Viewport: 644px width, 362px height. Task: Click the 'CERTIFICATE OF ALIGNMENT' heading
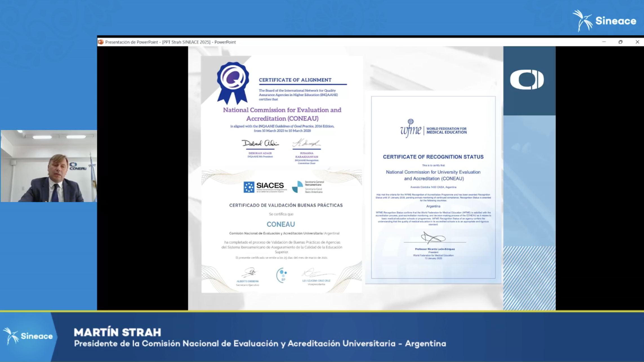tap(295, 80)
